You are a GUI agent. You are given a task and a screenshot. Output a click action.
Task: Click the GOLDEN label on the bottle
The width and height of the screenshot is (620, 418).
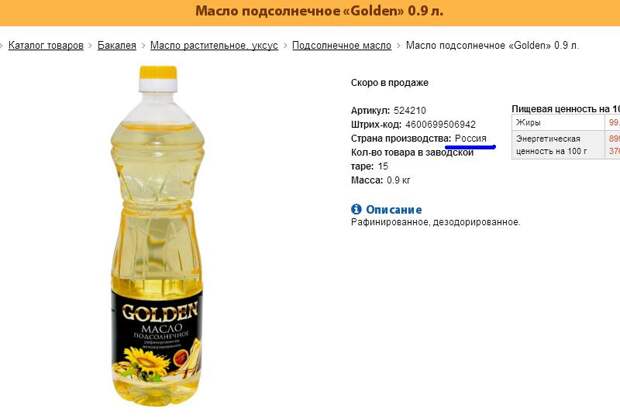pyautogui.click(x=160, y=312)
